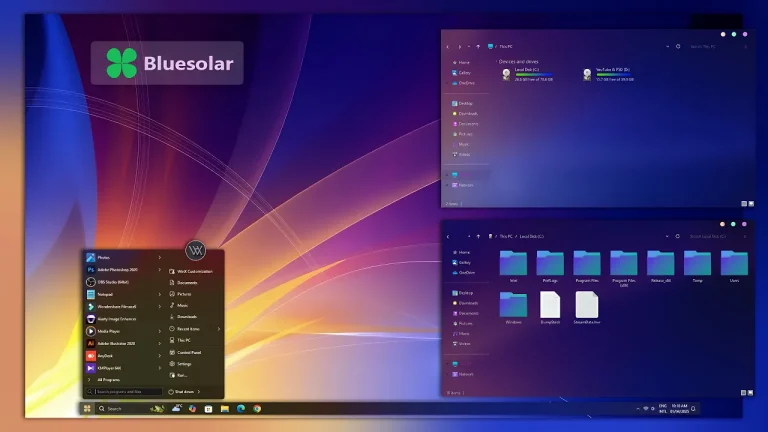This screenshot has width=768, height=432.
Task: Open Notepad in the start menu
Action: coord(121,294)
